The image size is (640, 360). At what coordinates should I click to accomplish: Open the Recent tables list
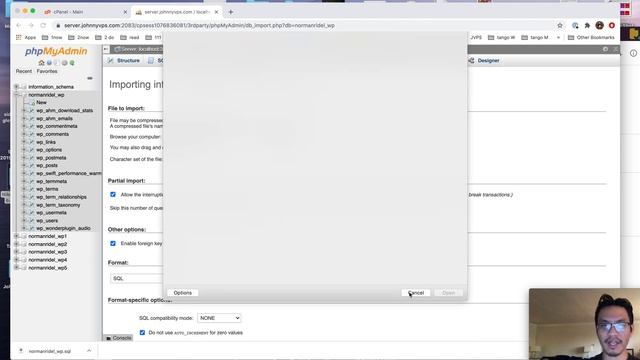24,71
